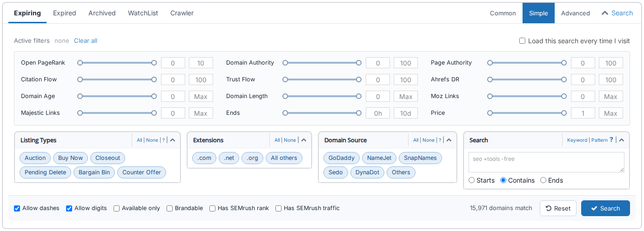Screen dimensions: 644x231
Task: Switch to Simple search mode
Action: 538,13
